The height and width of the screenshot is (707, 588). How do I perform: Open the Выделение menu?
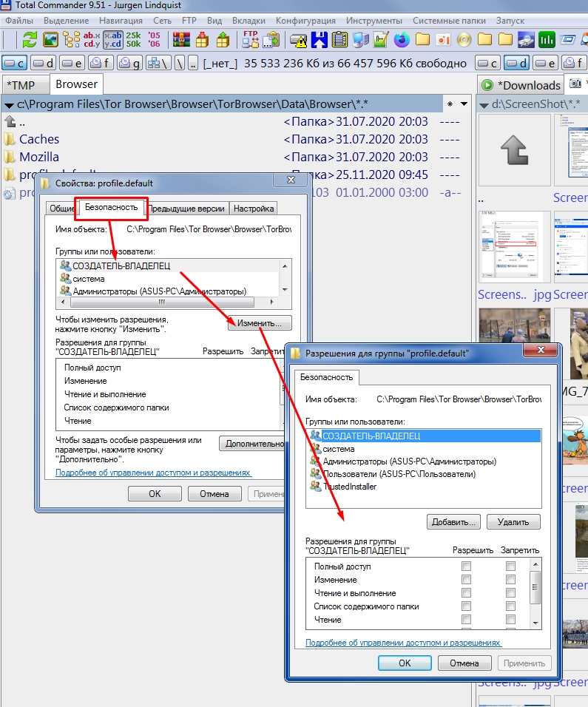coord(67,21)
